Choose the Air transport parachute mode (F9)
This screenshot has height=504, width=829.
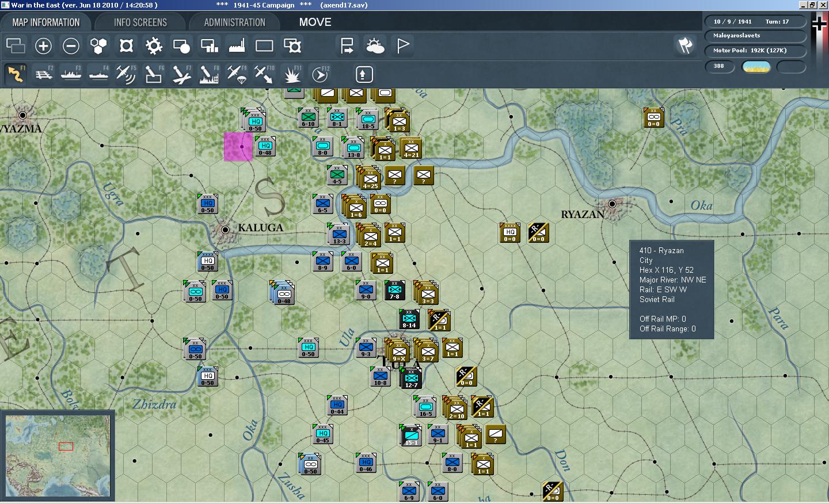(237, 74)
